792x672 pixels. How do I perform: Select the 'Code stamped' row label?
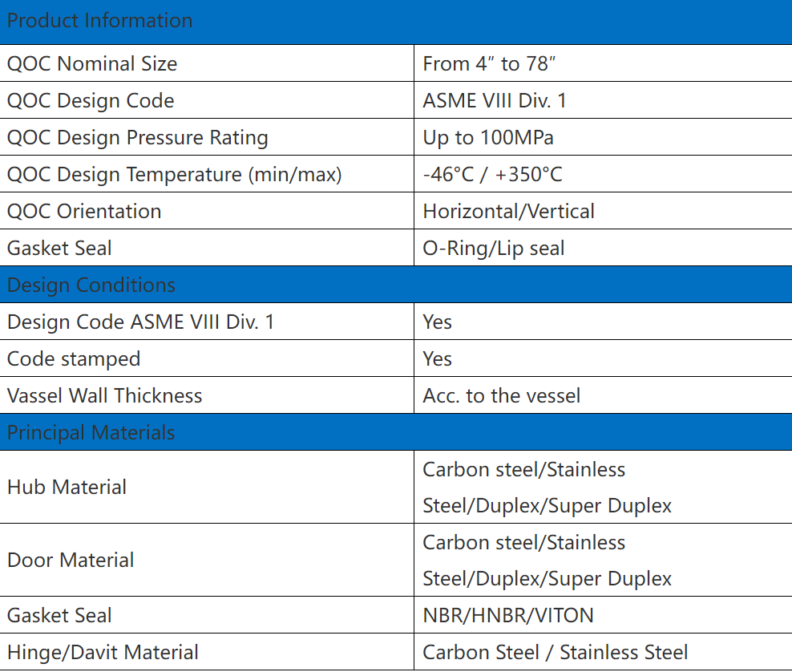(x=74, y=358)
